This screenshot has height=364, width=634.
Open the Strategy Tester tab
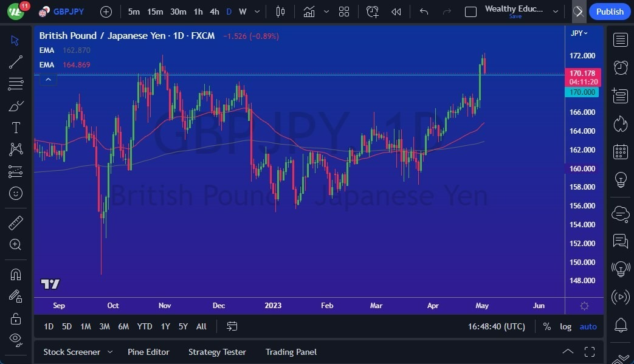pos(217,352)
